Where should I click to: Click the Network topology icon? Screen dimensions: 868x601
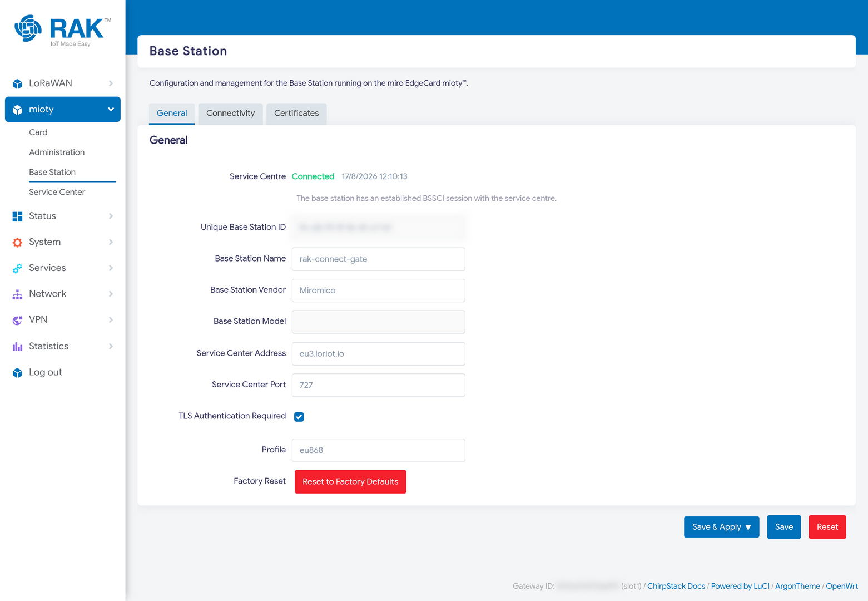click(x=18, y=294)
